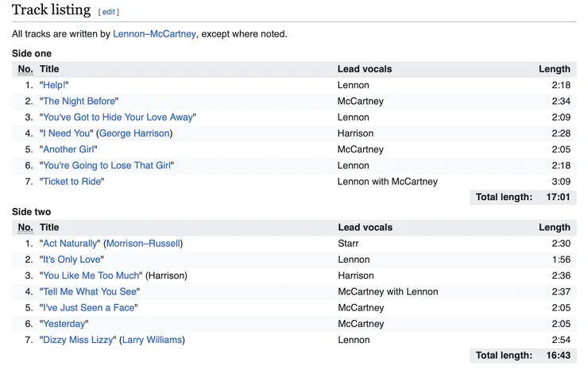588x370 pixels.
Task: Open "You've Got to Hide Your Love Away"
Action: click(x=118, y=117)
